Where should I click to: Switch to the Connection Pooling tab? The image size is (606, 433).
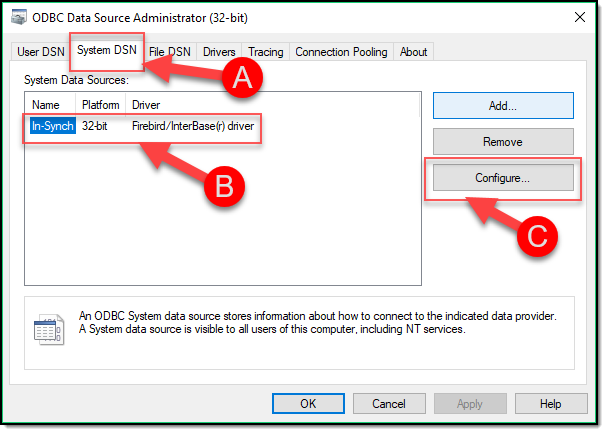pyautogui.click(x=342, y=52)
